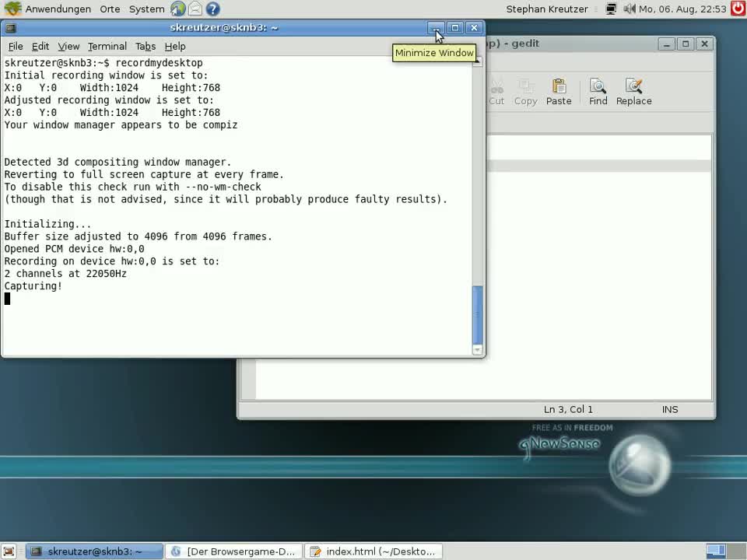Click the gedit text editing area
Screen dimensions: 747x560
(599, 267)
